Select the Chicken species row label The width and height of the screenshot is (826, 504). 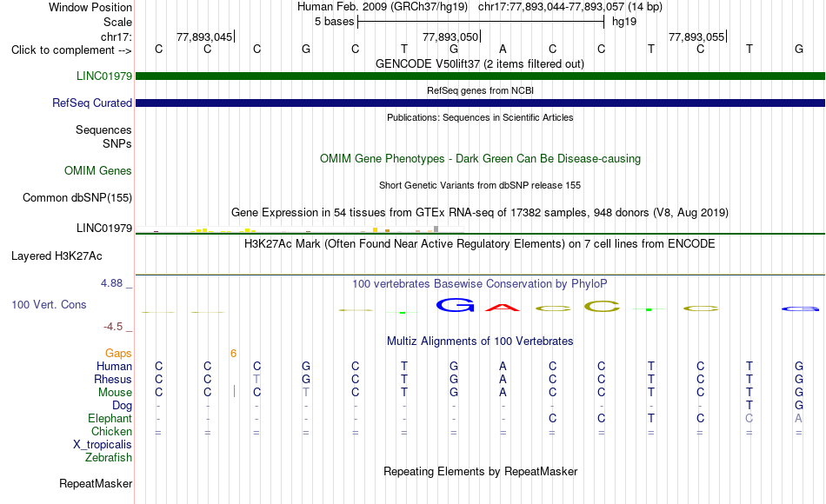pos(111,431)
